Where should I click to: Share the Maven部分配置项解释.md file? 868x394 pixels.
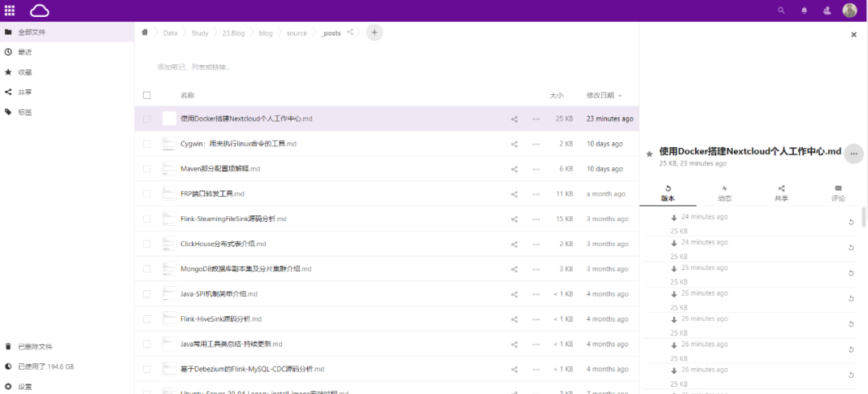(x=514, y=169)
